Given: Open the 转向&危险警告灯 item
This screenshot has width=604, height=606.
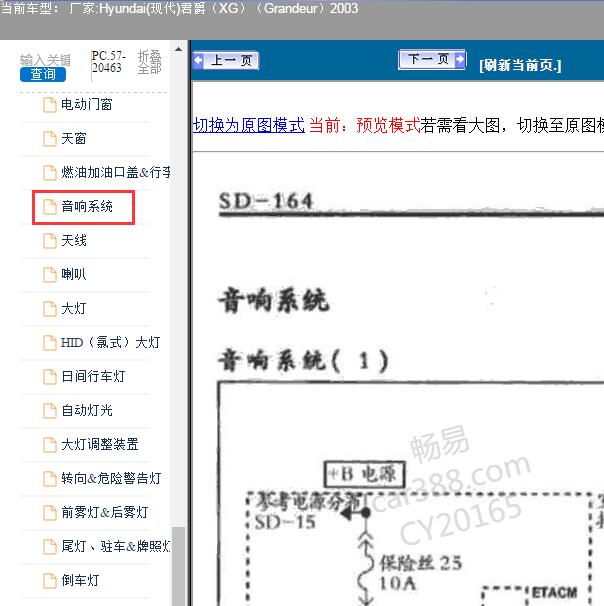Looking at the screenshot, I should (x=111, y=478).
